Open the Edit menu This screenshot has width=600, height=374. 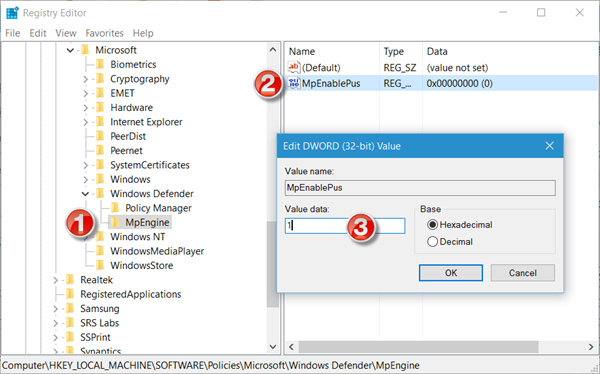38,33
